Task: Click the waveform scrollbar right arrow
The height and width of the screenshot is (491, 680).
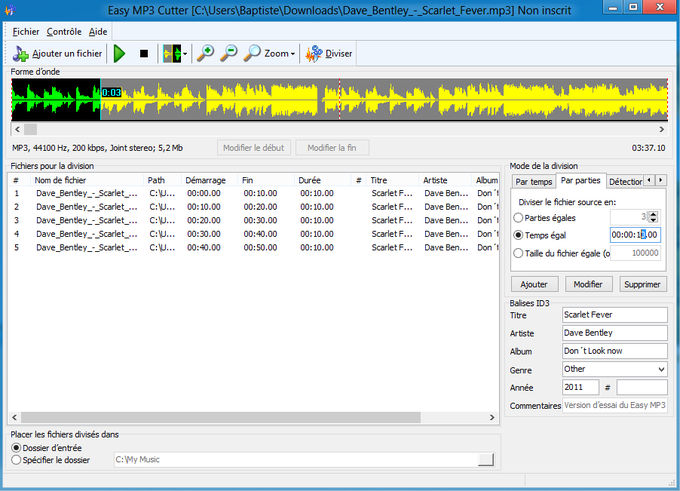Action: pos(661,129)
